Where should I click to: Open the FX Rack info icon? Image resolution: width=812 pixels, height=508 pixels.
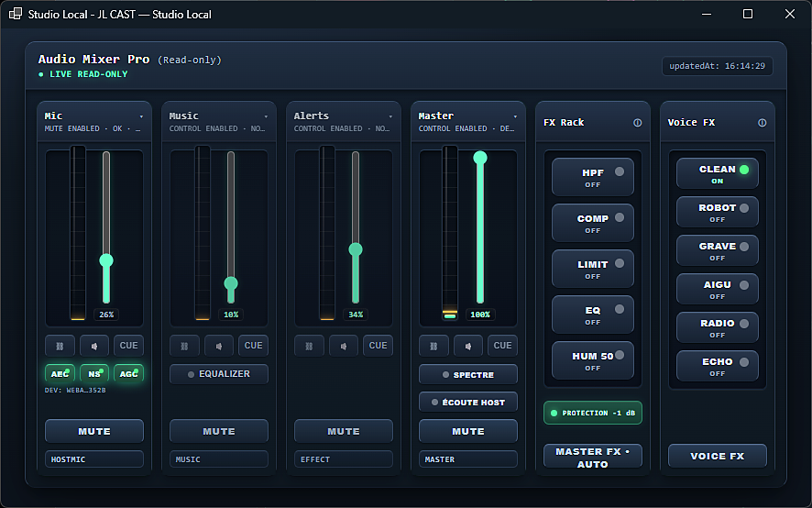click(638, 123)
